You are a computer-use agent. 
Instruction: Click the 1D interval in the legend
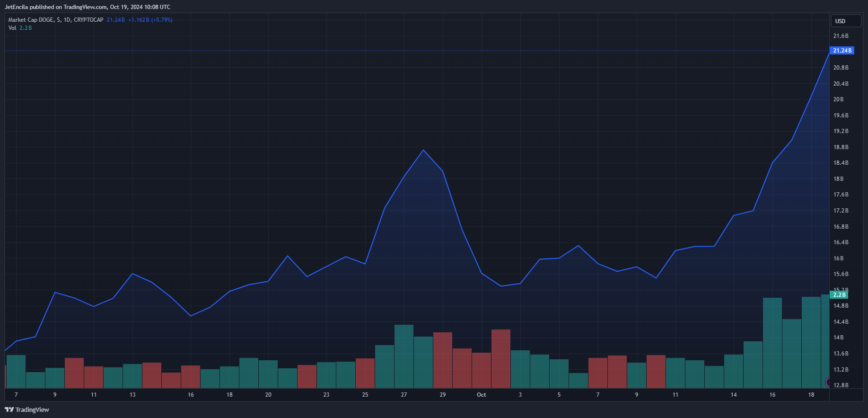[67, 20]
